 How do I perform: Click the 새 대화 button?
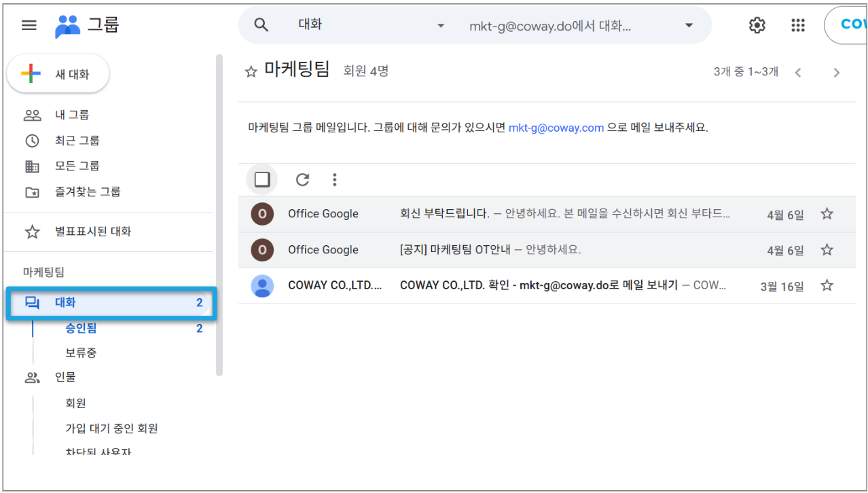coord(58,74)
